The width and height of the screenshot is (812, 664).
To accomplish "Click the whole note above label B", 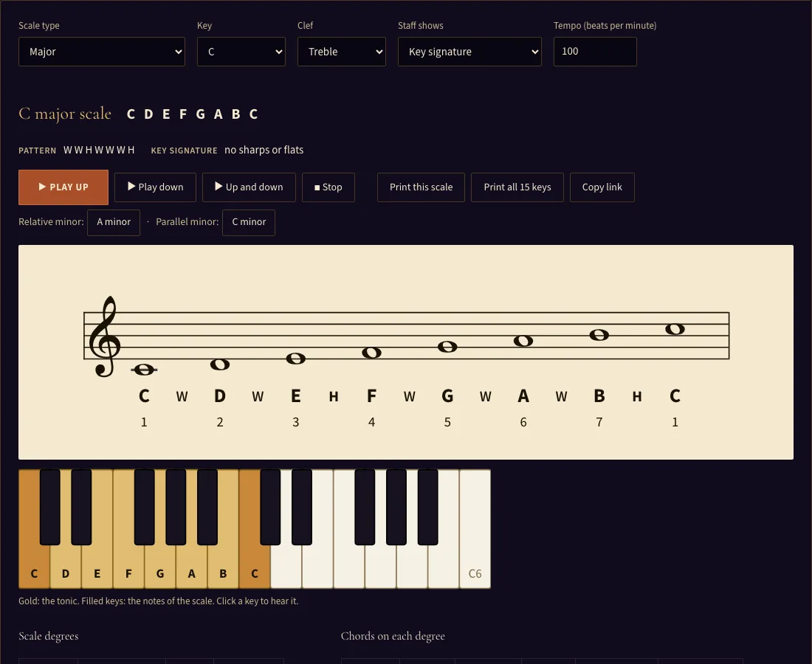I will pos(599,336).
